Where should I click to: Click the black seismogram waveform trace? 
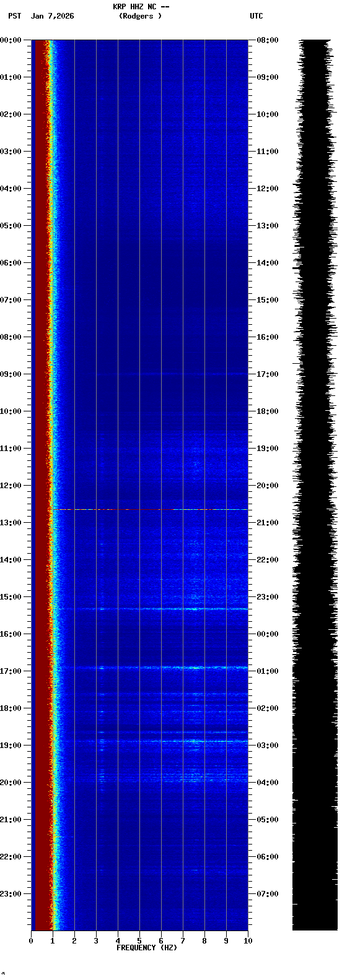click(x=315, y=484)
